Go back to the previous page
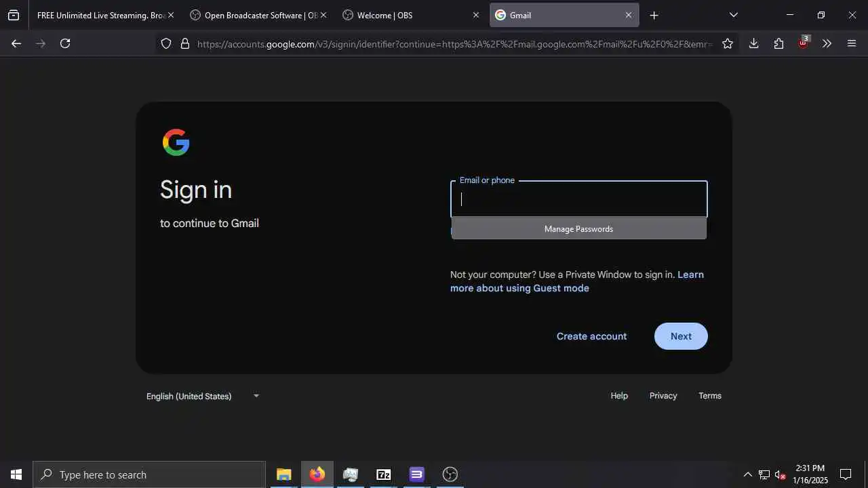This screenshot has height=488, width=868. point(16,43)
